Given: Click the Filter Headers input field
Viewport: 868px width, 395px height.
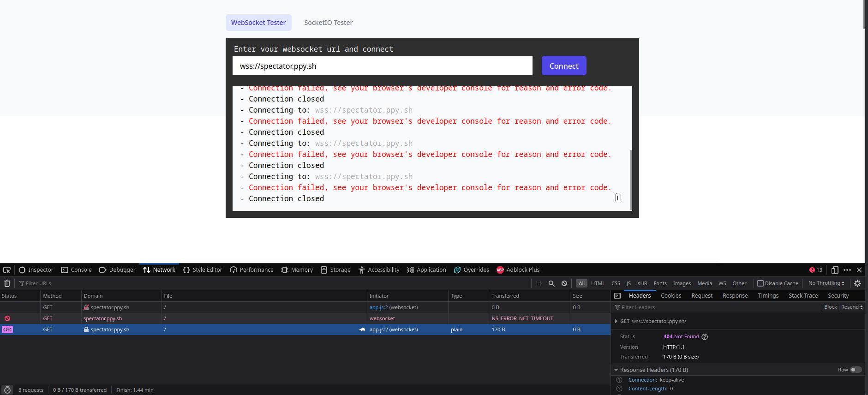Looking at the screenshot, I should click(717, 307).
